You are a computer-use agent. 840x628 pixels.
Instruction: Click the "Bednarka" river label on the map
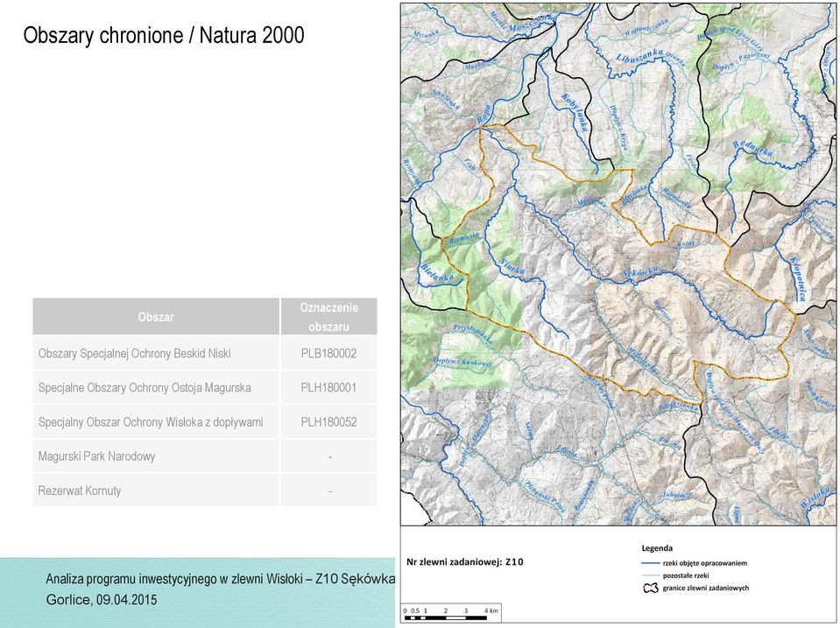(x=753, y=148)
